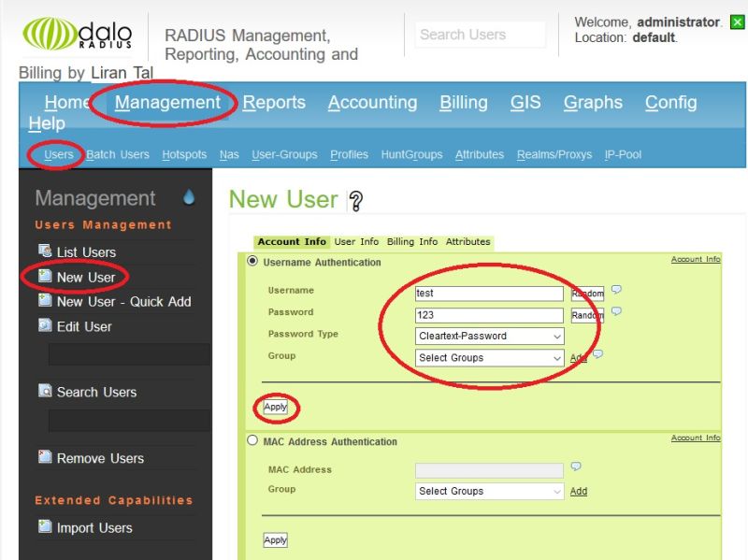
Task: Click the Username input field
Action: pyautogui.click(x=489, y=294)
